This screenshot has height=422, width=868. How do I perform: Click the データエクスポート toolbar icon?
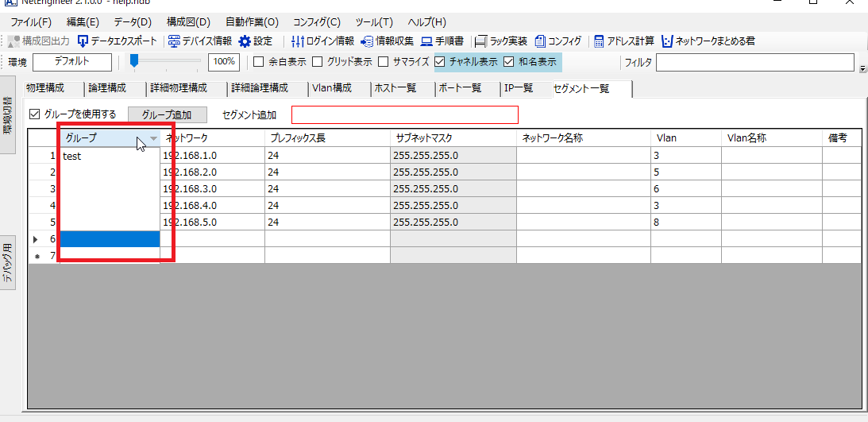tap(83, 41)
